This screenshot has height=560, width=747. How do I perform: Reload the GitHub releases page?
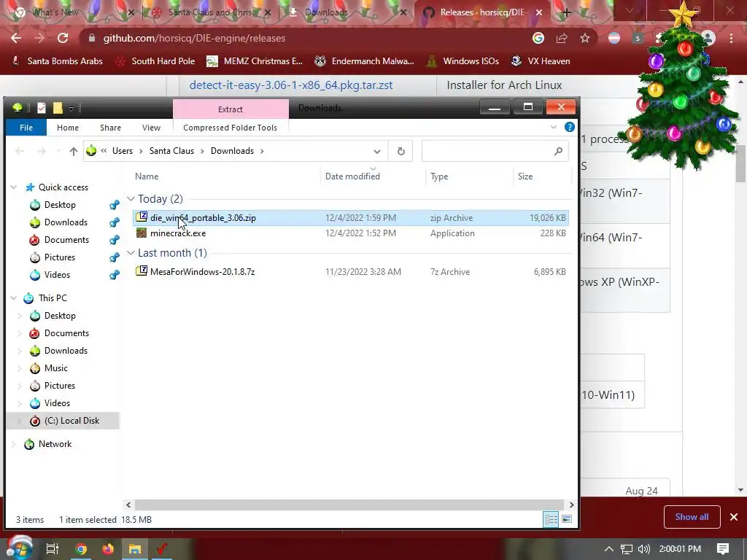tap(63, 38)
